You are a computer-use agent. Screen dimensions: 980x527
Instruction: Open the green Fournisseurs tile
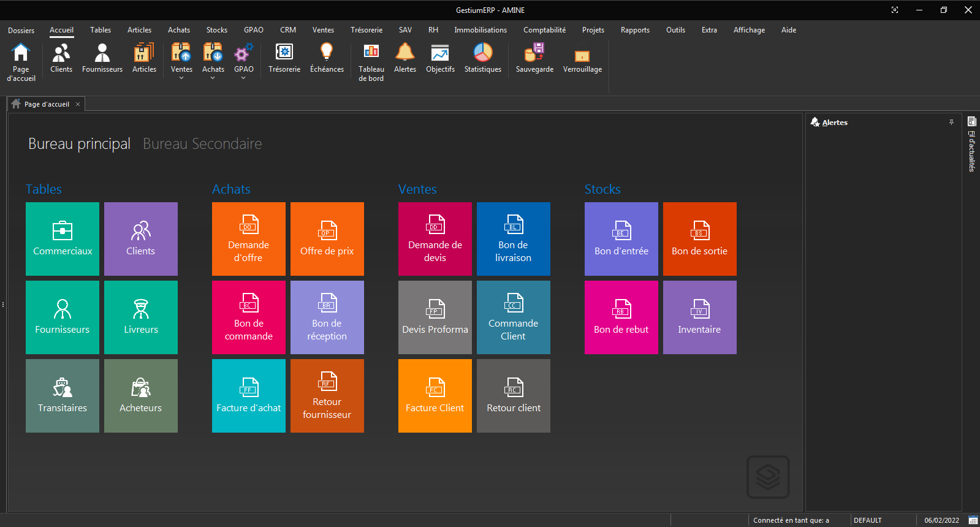(63, 317)
